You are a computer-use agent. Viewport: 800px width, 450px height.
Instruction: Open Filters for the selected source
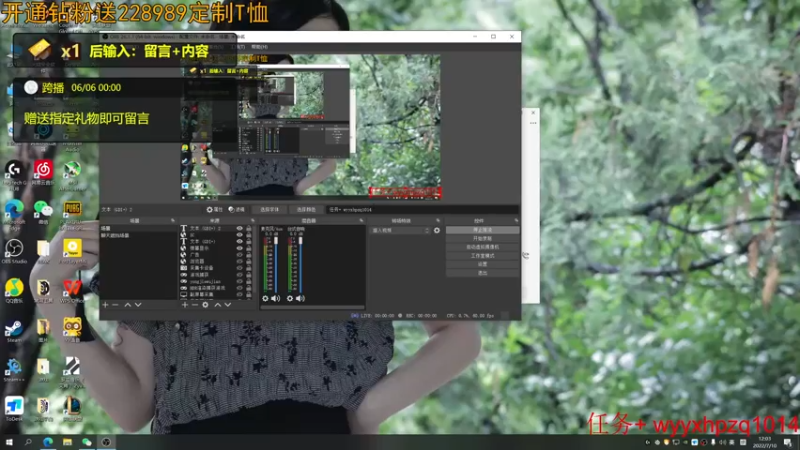tap(237, 210)
